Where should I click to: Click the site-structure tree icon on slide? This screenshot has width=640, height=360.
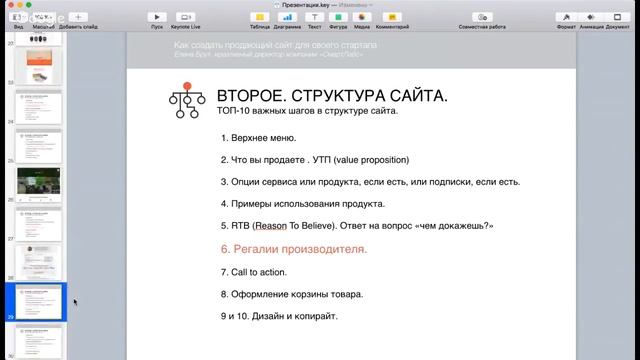click(x=187, y=100)
